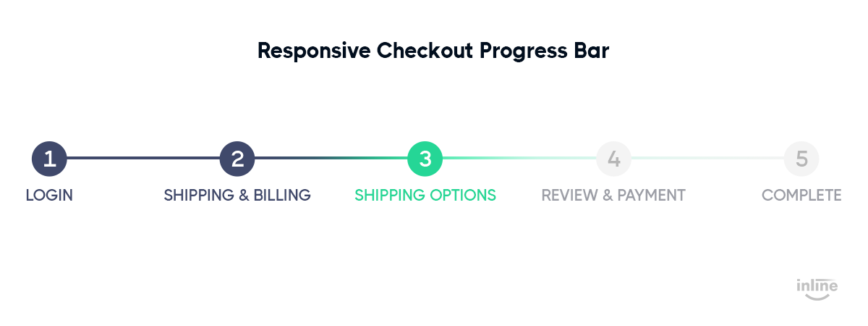The height and width of the screenshot is (326, 868).
Task: Select the step 2 circle
Action: tap(237, 158)
